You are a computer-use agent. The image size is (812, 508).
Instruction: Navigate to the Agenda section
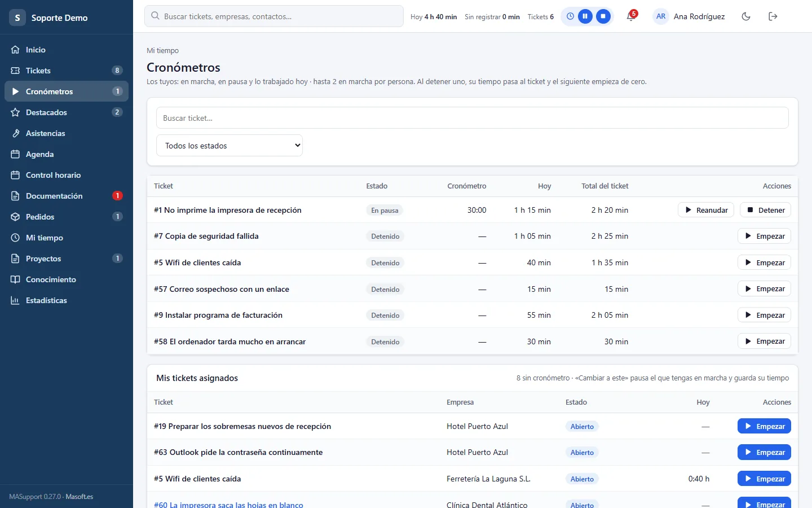[x=67, y=154]
